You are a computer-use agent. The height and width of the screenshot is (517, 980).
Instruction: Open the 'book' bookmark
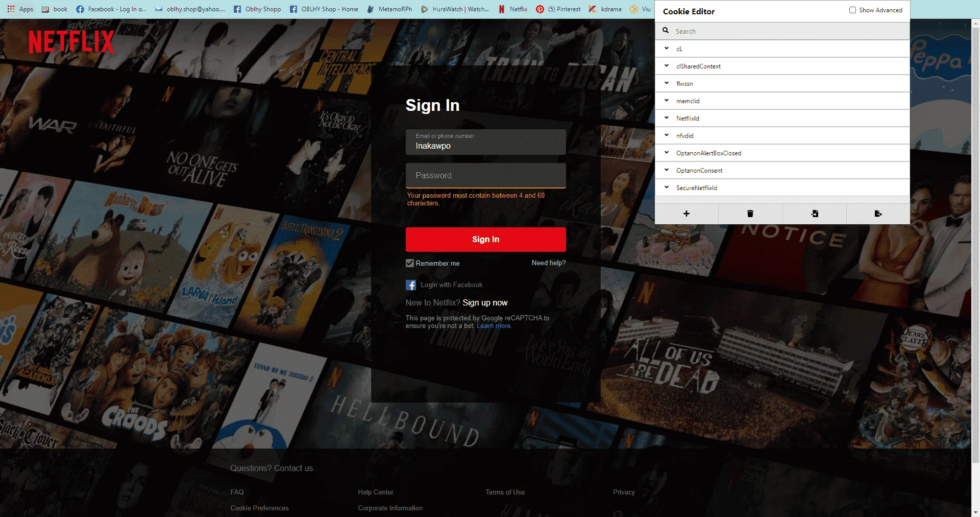point(54,9)
